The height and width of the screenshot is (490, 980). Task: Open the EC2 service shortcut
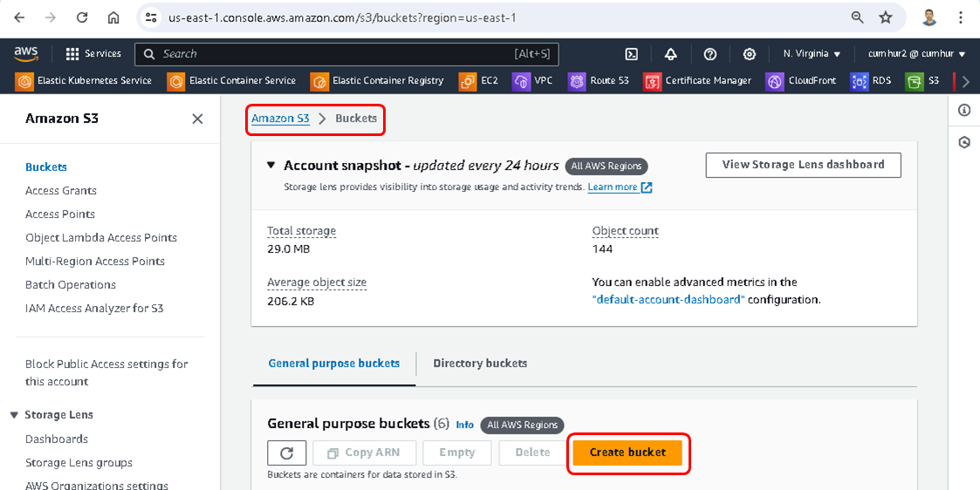pyautogui.click(x=479, y=81)
